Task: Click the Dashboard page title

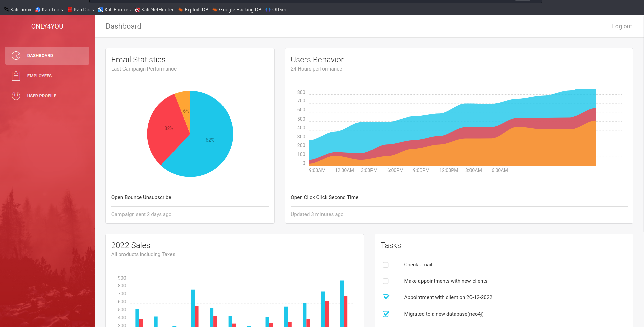Action: [123, 26]
